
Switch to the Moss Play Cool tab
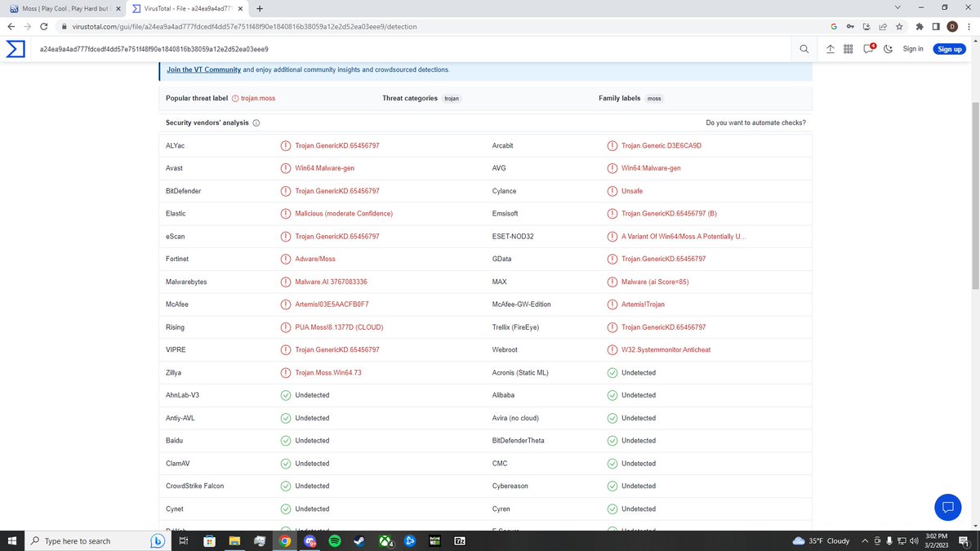click(64, 8)
